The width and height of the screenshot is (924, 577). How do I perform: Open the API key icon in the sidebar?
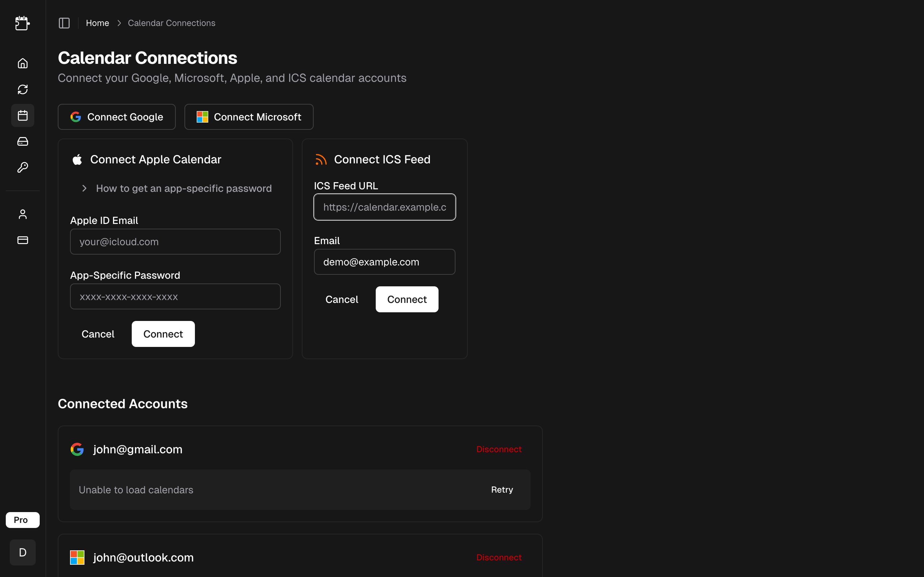[x=22, y=167]
